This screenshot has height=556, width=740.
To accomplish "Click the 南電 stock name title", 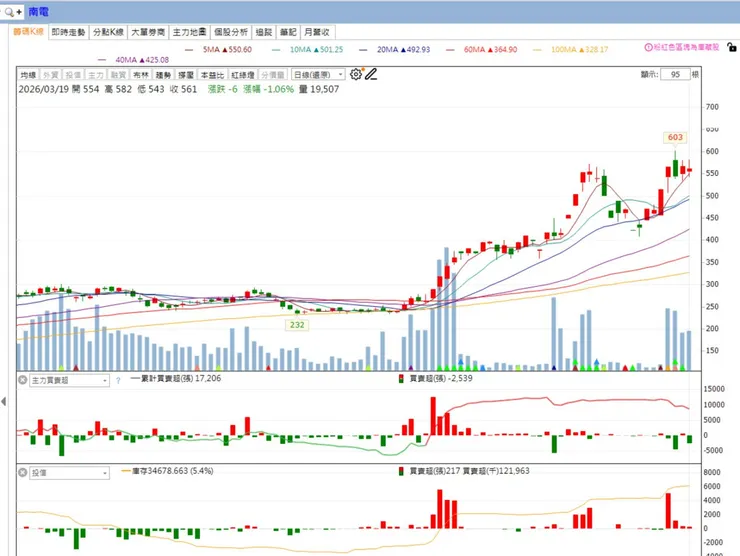I will point(38,11).
